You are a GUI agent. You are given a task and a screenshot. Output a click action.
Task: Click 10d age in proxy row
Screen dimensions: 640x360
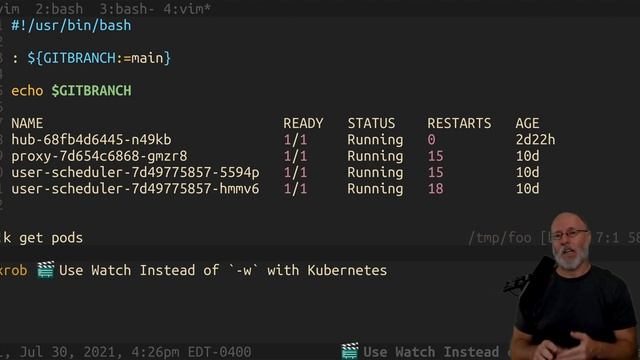point(527,156)
